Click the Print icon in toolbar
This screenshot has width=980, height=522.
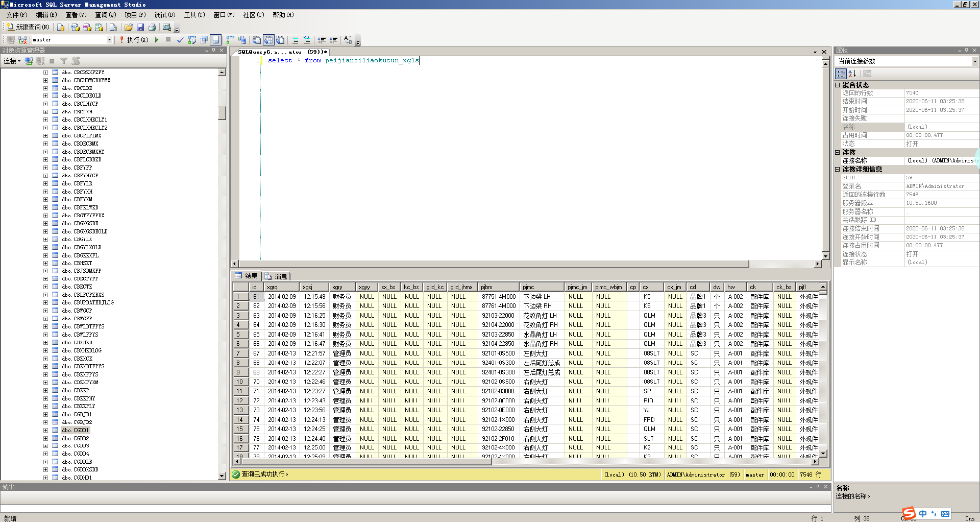tap(152, 28)
